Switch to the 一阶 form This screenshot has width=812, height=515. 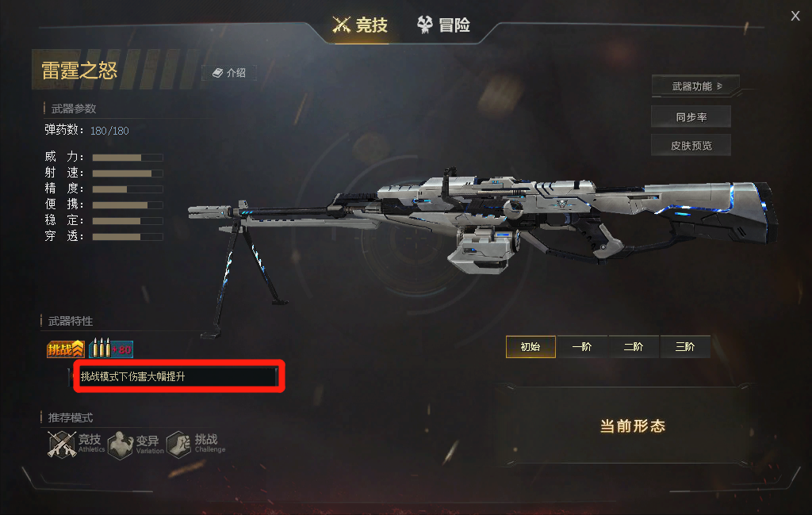(581, 347)
